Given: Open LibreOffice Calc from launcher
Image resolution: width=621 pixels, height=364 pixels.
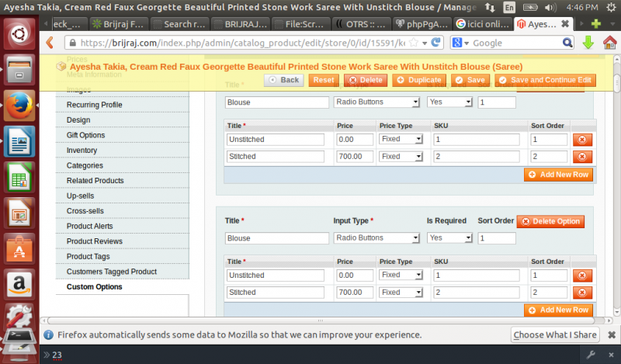Looking at the screenshot, I should [x=19, y=178].
